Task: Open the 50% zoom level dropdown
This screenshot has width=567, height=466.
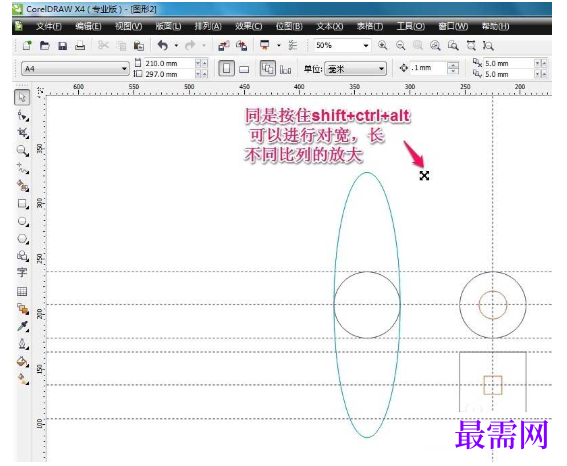Action: (x=366, y=46)
